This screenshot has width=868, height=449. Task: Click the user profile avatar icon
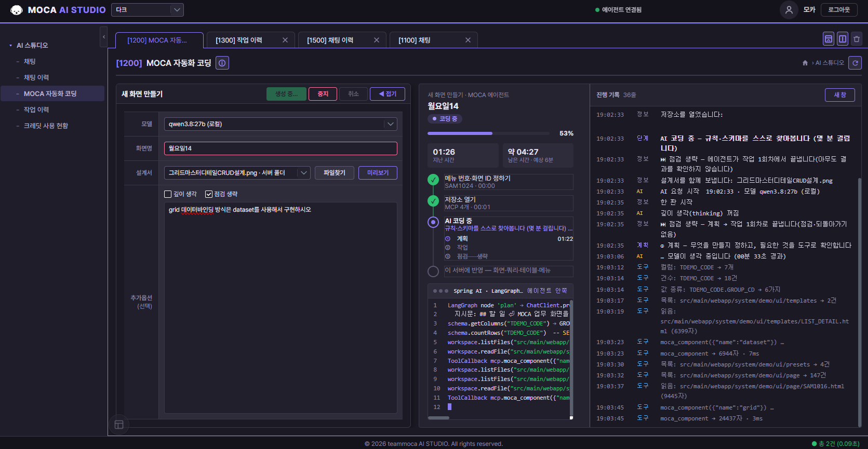point(789,10)
